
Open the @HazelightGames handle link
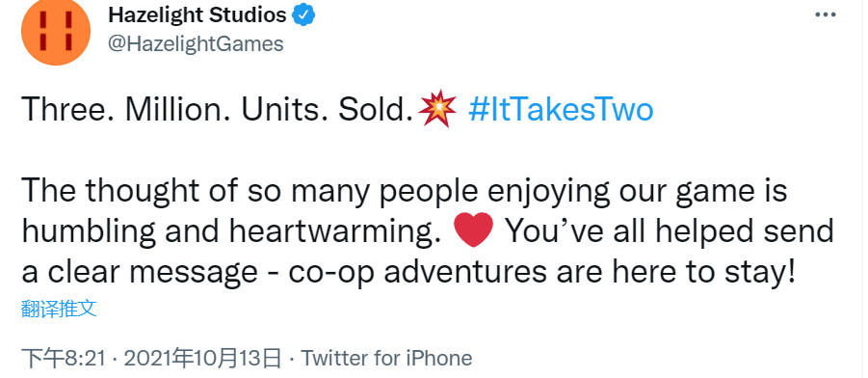click(x=196, y=43)
